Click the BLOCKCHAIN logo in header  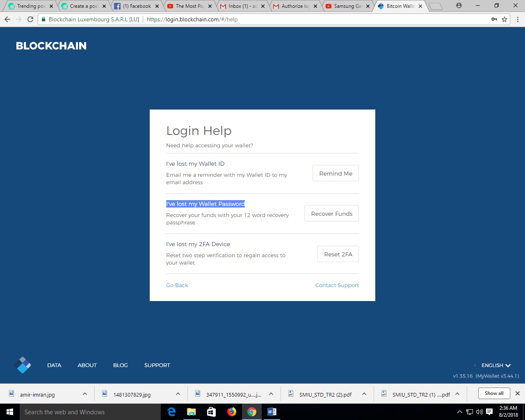point(51,46)
